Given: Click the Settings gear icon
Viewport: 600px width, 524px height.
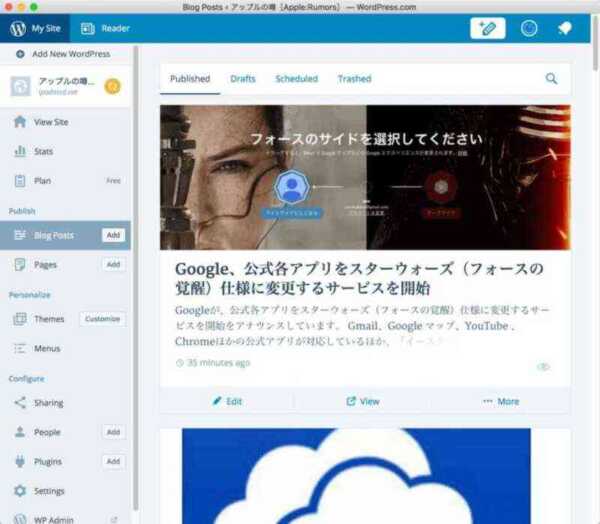Looking at the screenshot, I should tap(20, 491).
